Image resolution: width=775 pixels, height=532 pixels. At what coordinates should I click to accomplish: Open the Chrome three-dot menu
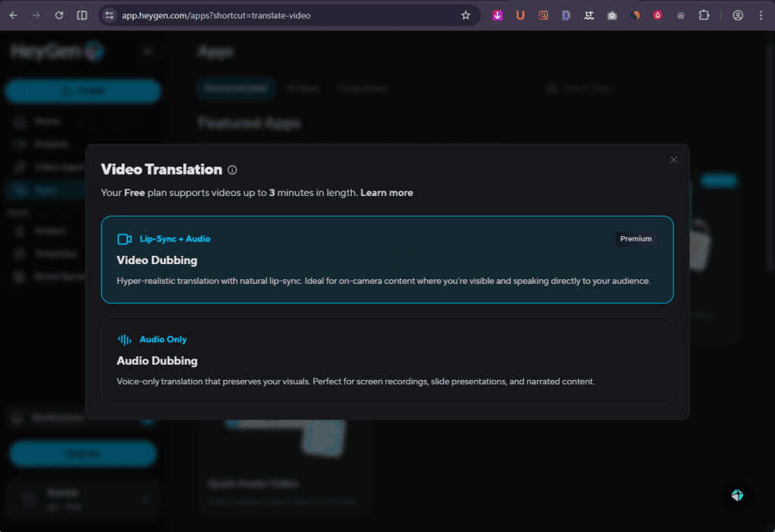761,15
